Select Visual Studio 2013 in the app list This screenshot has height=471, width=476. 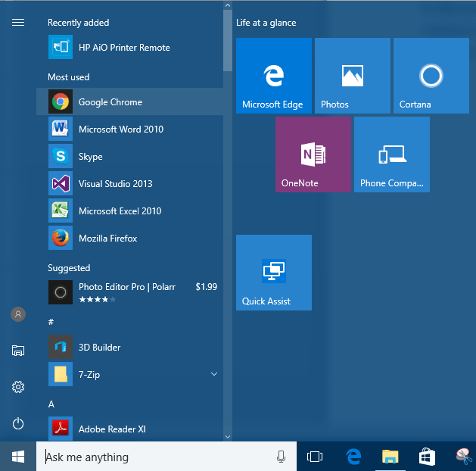[x=115, y=184]
